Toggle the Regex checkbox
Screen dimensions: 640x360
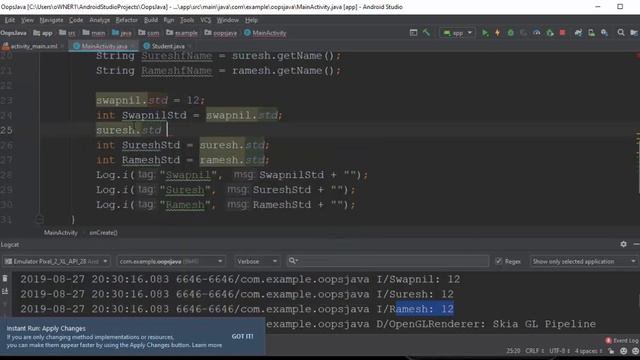499,261
